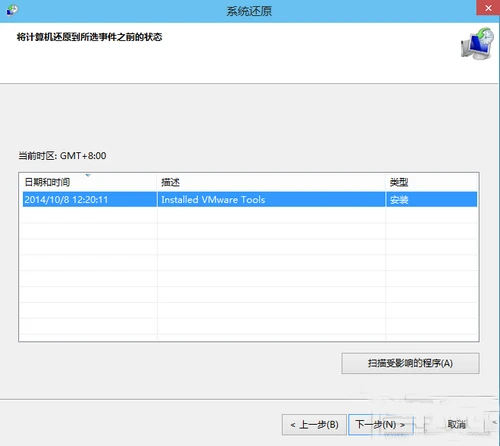The width and height of the screenshot is (500, 446).
Task: Click the Installed VMware Tools description
Action: [213, 200]
